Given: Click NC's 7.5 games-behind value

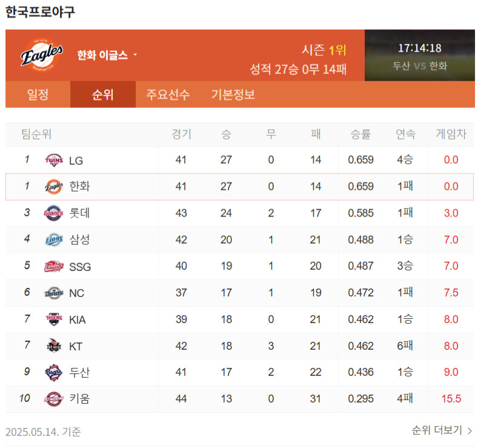Looking at the screenshot, I should tap(451, 293).
